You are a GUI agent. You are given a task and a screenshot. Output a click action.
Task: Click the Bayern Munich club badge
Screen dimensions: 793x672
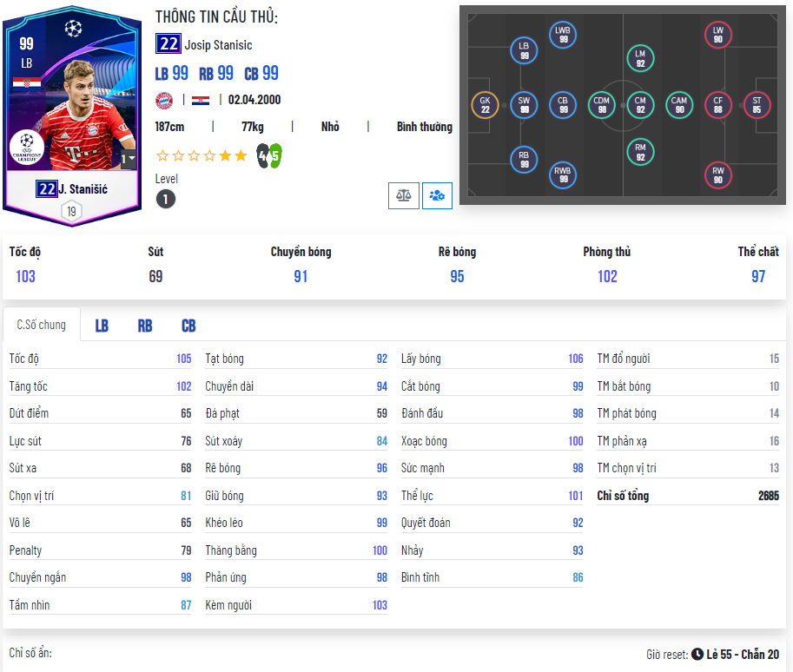click(x=164, y=101)
